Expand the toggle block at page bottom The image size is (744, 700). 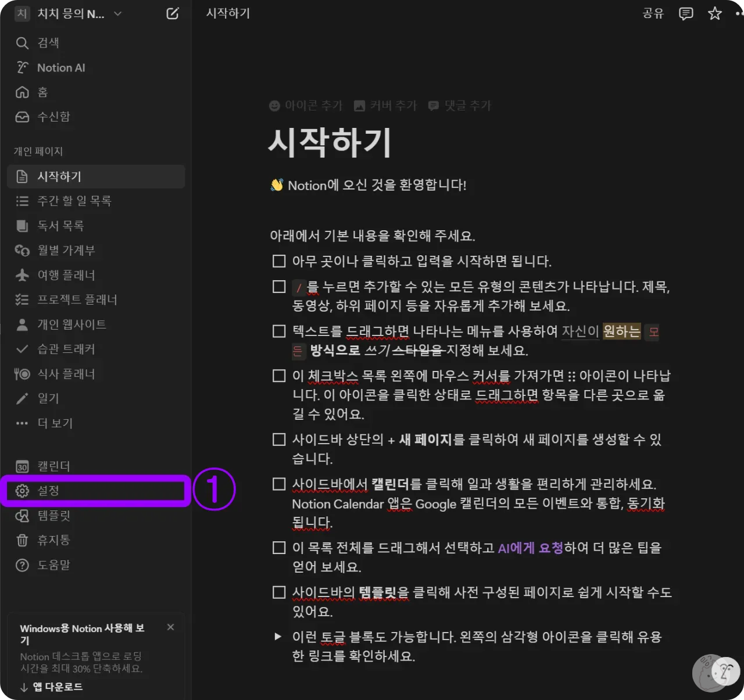tap(278, 636)
